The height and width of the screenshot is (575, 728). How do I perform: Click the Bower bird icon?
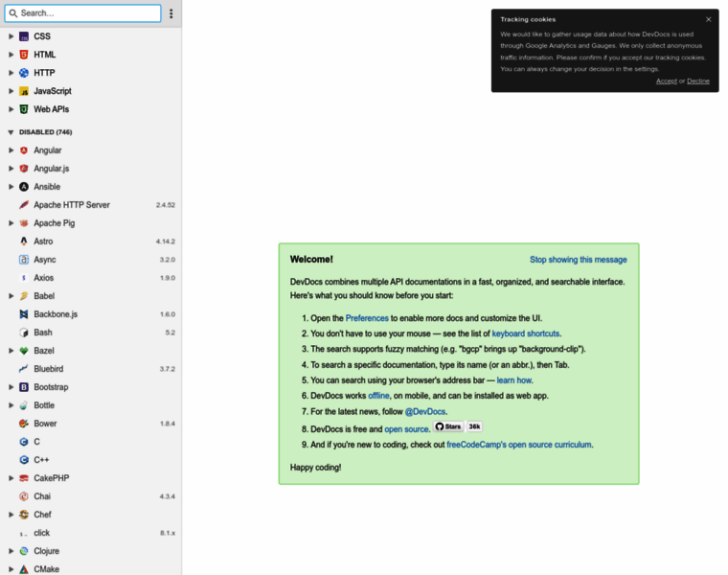coord(24,424)
